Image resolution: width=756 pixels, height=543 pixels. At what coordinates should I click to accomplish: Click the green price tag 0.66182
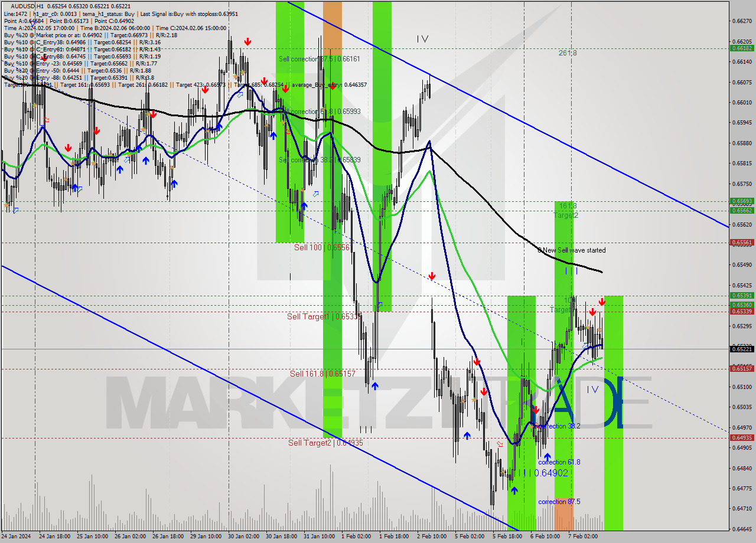741,48
